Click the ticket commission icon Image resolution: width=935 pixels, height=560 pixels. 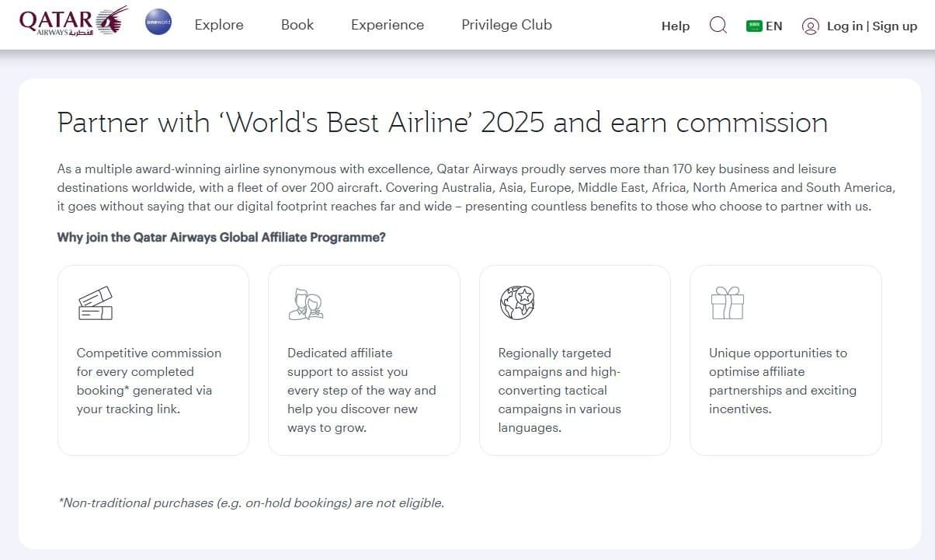[96, 303]
